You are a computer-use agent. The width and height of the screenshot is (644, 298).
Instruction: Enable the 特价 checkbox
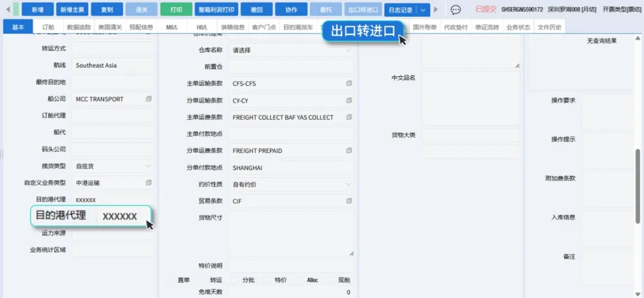coord(267,280)
